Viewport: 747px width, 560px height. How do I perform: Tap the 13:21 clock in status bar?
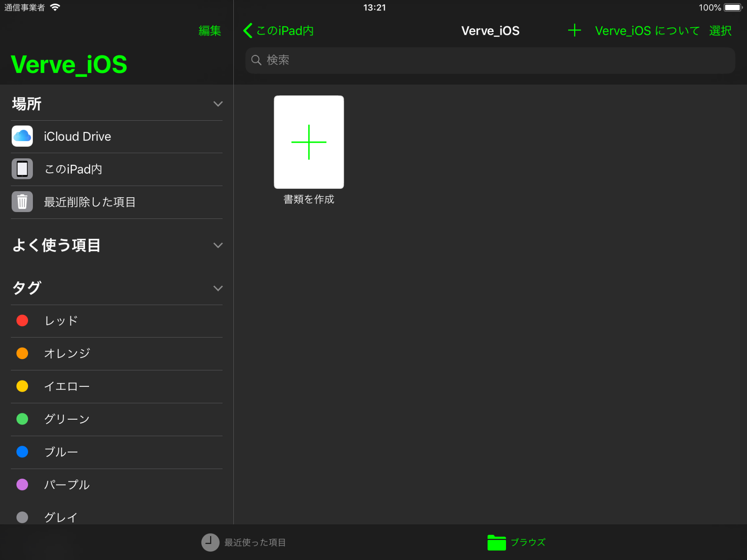pos(375,8)
